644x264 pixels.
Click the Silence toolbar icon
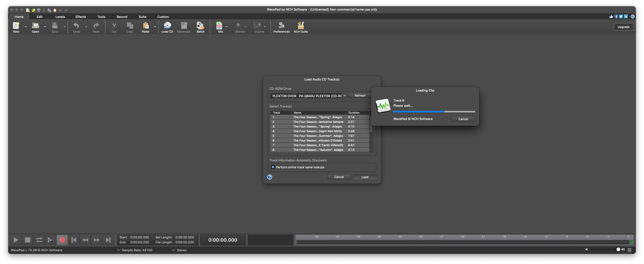click(240, 27)
